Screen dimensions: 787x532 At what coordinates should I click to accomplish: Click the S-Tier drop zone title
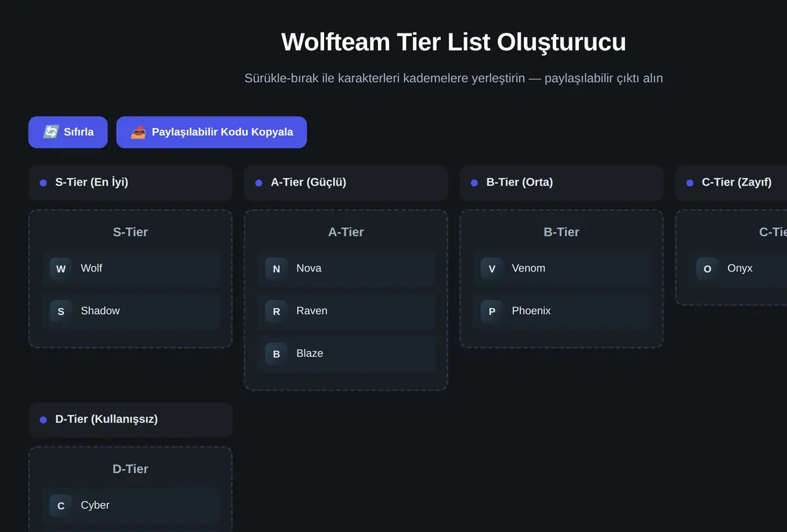[131, 232]
